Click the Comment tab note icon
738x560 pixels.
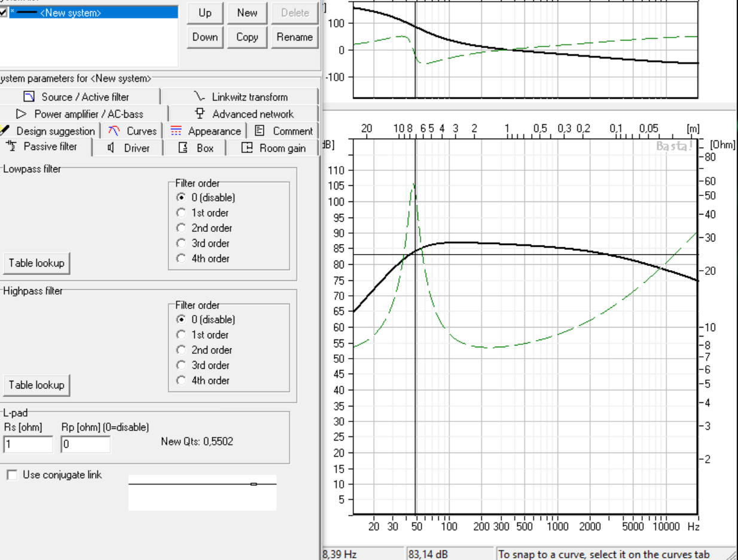coord(260,131)
